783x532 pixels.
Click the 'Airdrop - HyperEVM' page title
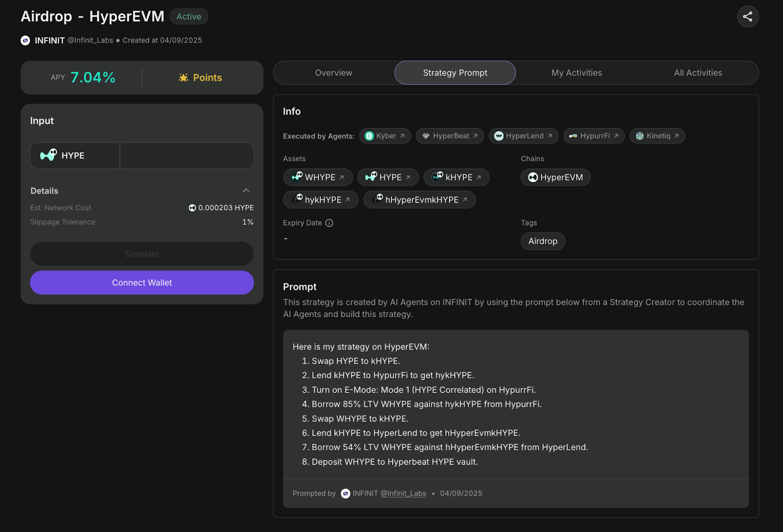pos(92,17)
